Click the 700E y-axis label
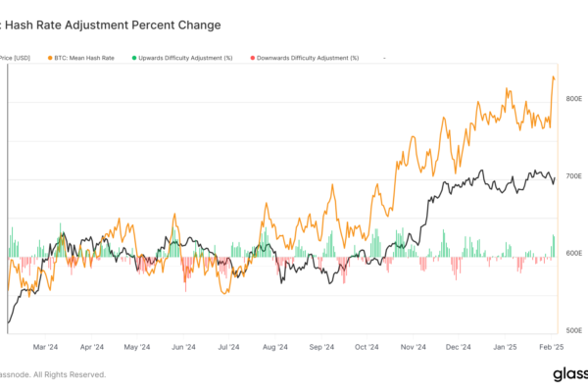This screenshot has height=392, width=588. click(x=573, y=176)
